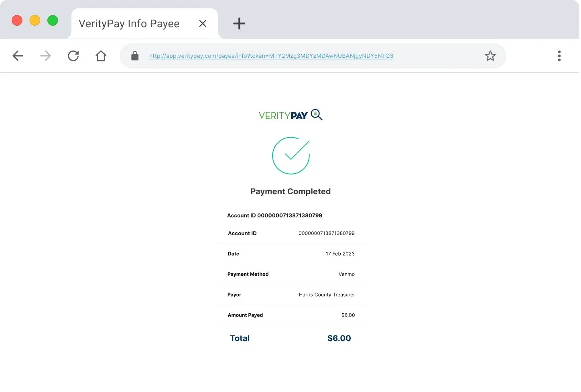This screenshot has height=392, width=581.
Task: Reload the page using the refresh icon
Action: pyautogui.click(x=73, y=56)
